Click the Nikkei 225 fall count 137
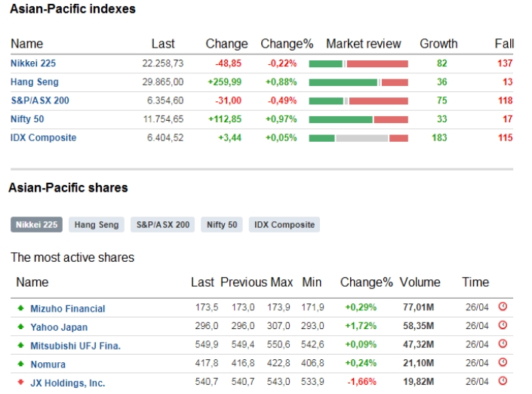The width and height of the screenshot is (532, 394). coord(505,63)
